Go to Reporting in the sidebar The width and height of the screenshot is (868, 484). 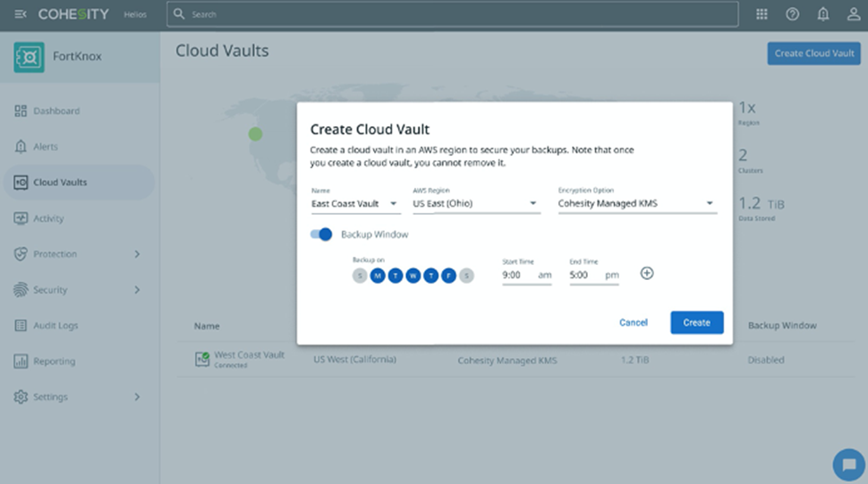(79, 361)
